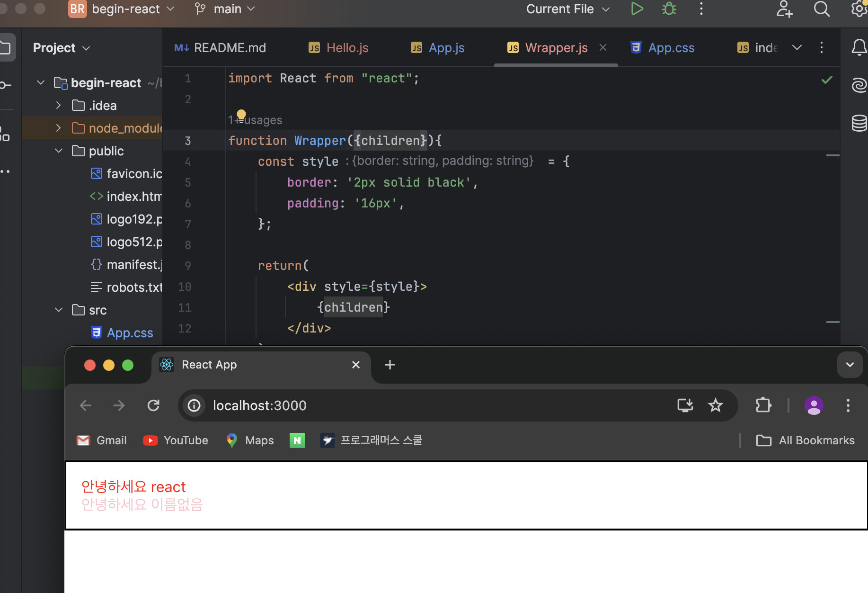
Task: Open the Code With Me add-user icon
Action: point(784,9)
